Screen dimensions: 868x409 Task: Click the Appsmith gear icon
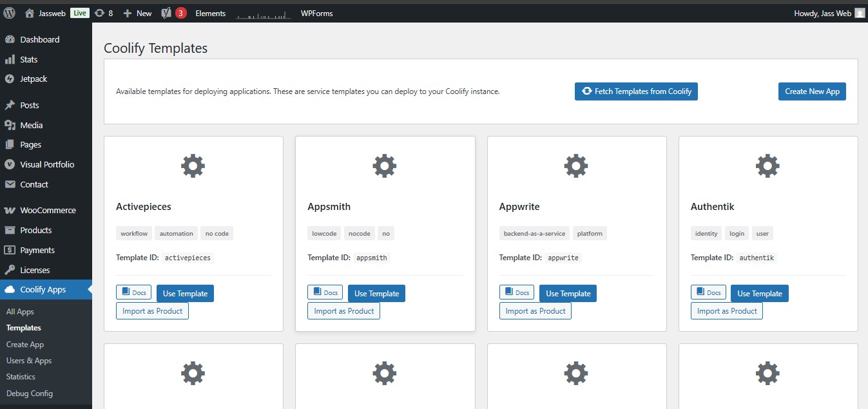385,166
